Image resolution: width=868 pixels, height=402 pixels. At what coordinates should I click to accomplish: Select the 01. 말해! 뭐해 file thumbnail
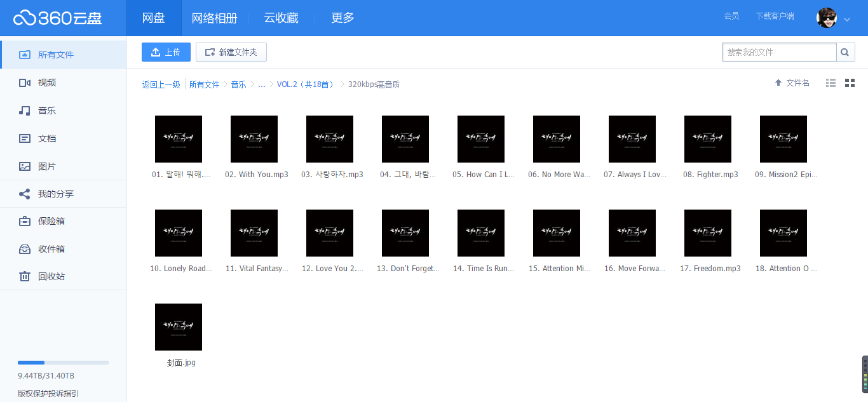click(x=179, y=139)
